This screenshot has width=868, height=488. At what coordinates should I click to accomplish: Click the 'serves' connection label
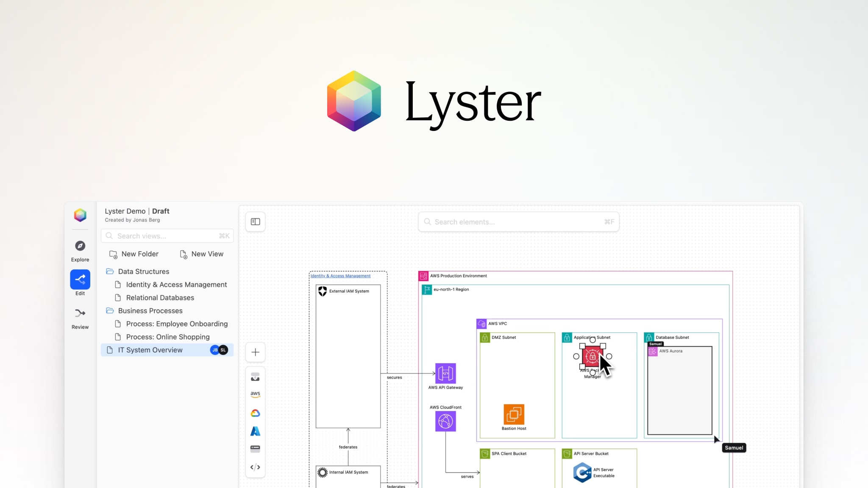pyautogui.click(x=467, y=477)
